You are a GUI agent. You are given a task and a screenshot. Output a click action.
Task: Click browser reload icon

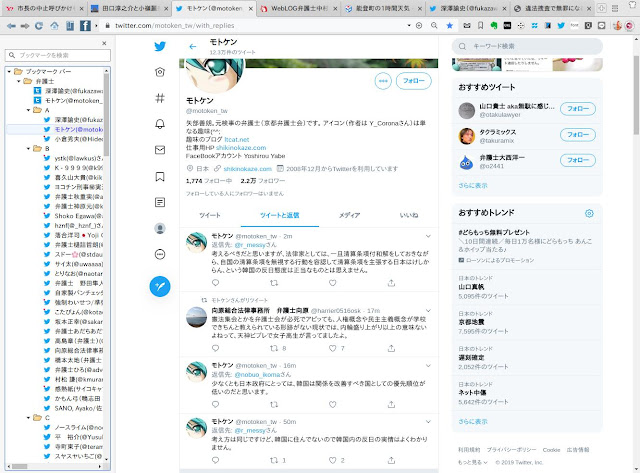tap(39, 26)
